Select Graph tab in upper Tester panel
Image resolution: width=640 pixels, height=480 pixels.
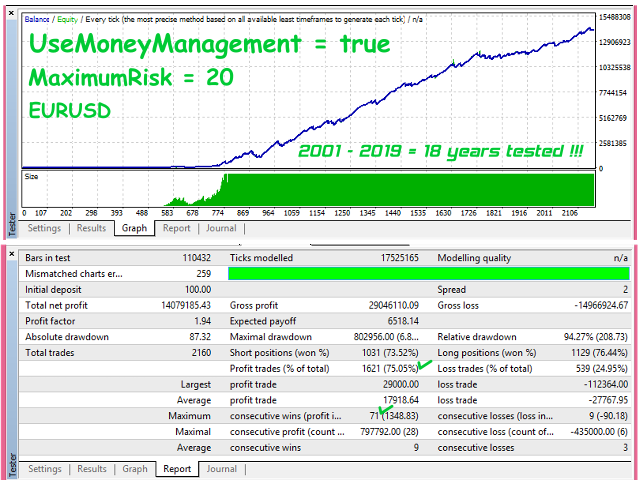point(134,228)
